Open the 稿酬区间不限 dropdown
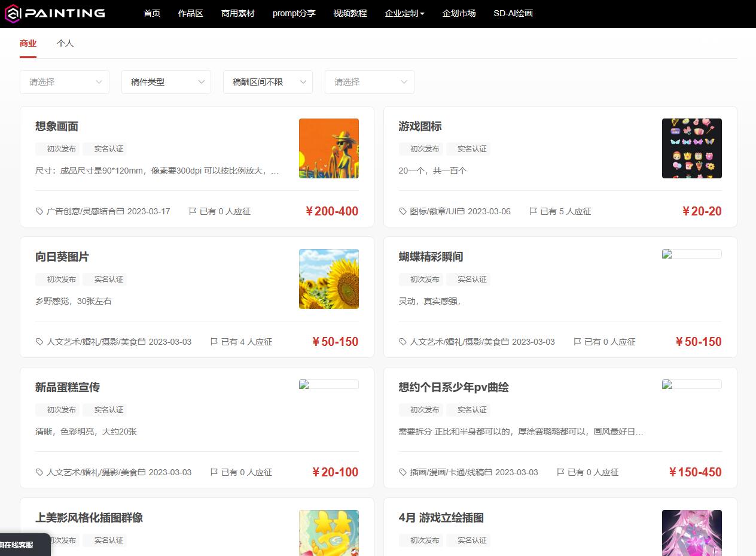The image size is (756, 556). pos(267,82)
